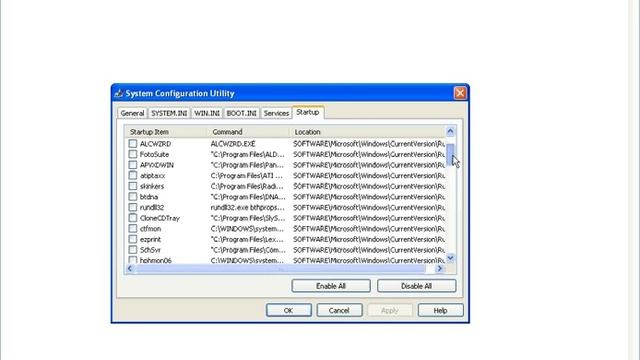Screen dimensions: 640x360
Task: Select the "C:\Program Files\DNA..." command cell
Action: point(248,197)
